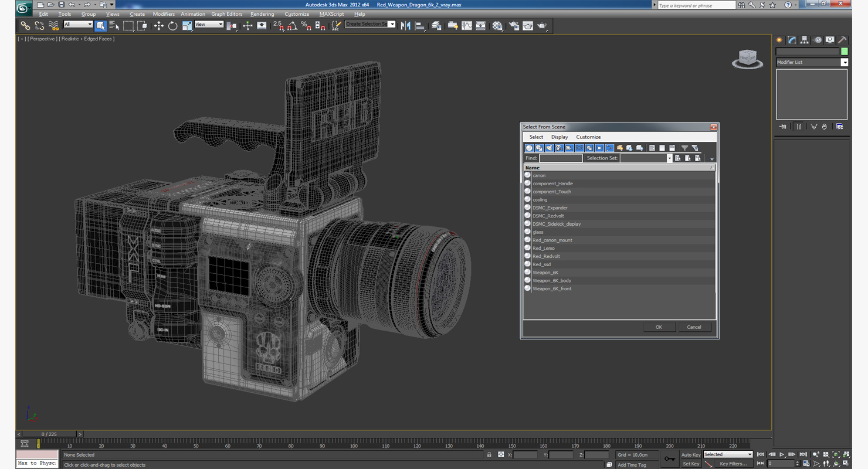The width and height of the screenshot is (868, 469).
Task: Open the MAXScript menu
Action: coord(332,14)
